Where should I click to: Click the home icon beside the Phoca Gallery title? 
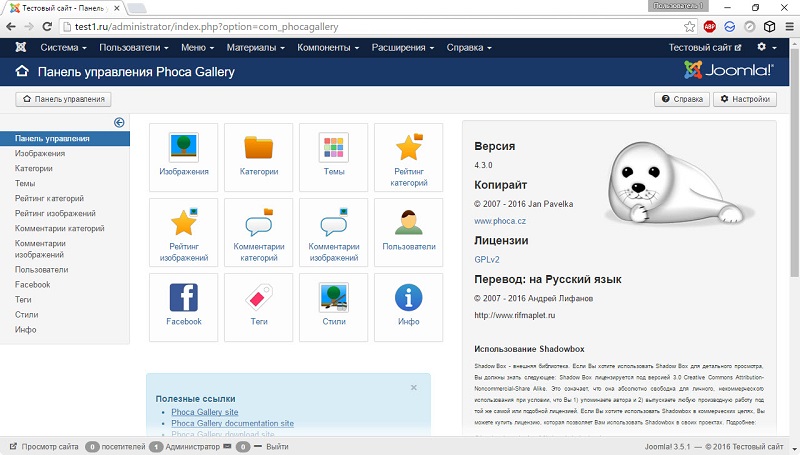pos(22,71)
